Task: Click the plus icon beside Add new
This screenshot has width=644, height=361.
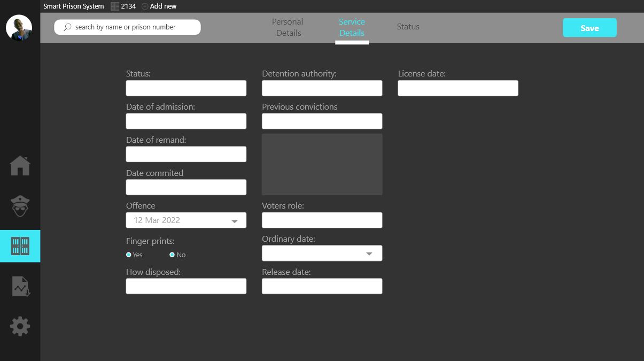Action: pyautogui.click(x=145, y=6)
